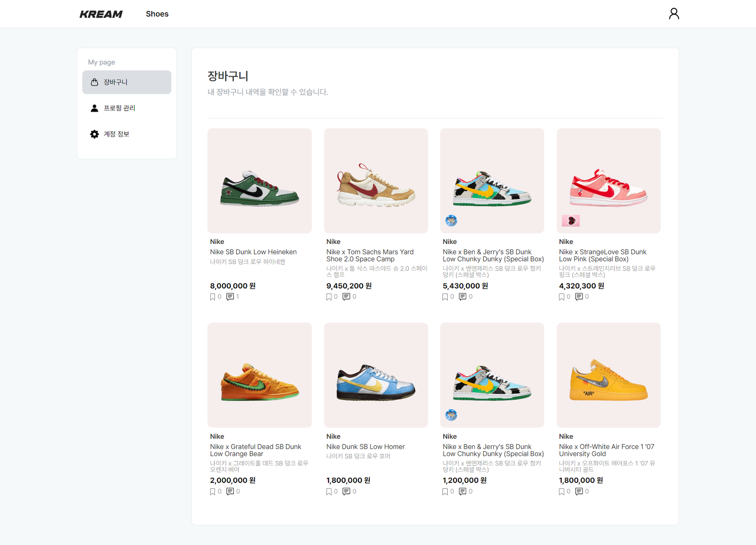Click the 9,450,200 원 price
Screen dimensions: 756x545
coord(349,286)
